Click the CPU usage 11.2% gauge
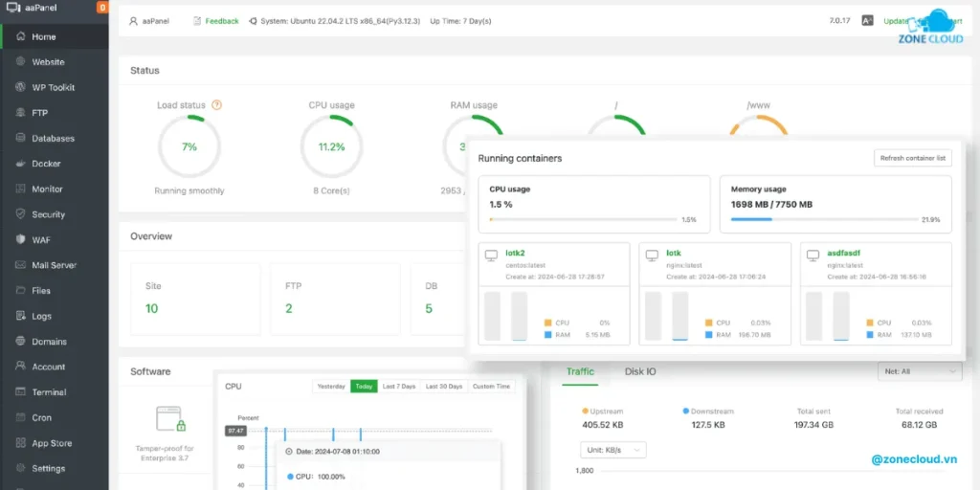Screen dimensions: 980x490 pyautogui.click(x=332, y=146)
